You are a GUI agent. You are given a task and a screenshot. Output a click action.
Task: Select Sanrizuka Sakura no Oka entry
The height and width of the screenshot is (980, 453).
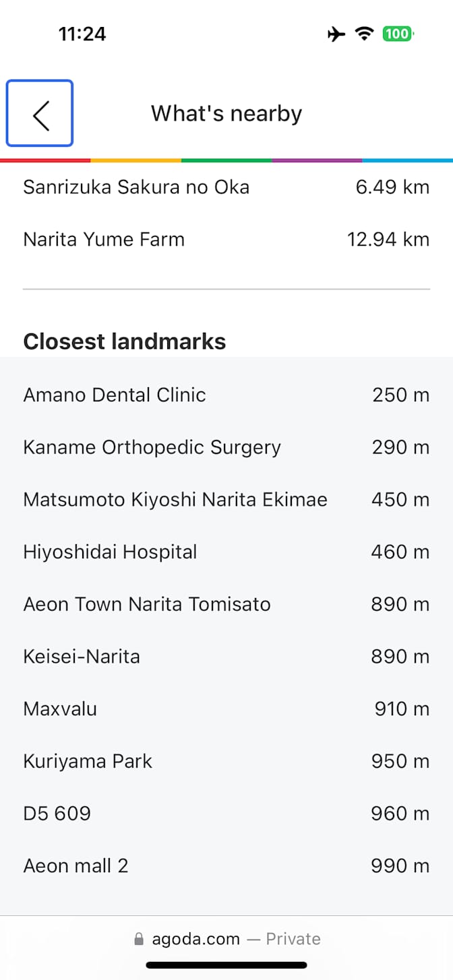[x=136, y=187]
